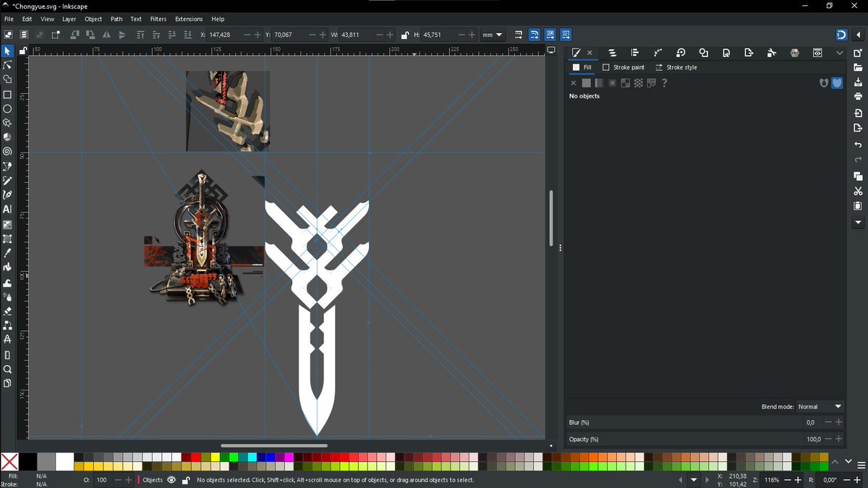Open the Layers and Objects dock tab

[612, 53]
